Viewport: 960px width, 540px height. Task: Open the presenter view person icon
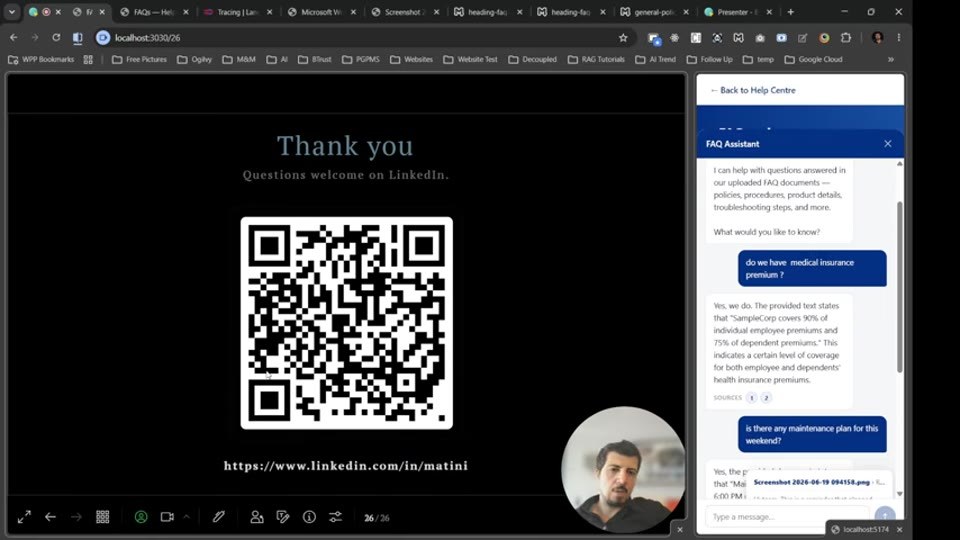257,517
